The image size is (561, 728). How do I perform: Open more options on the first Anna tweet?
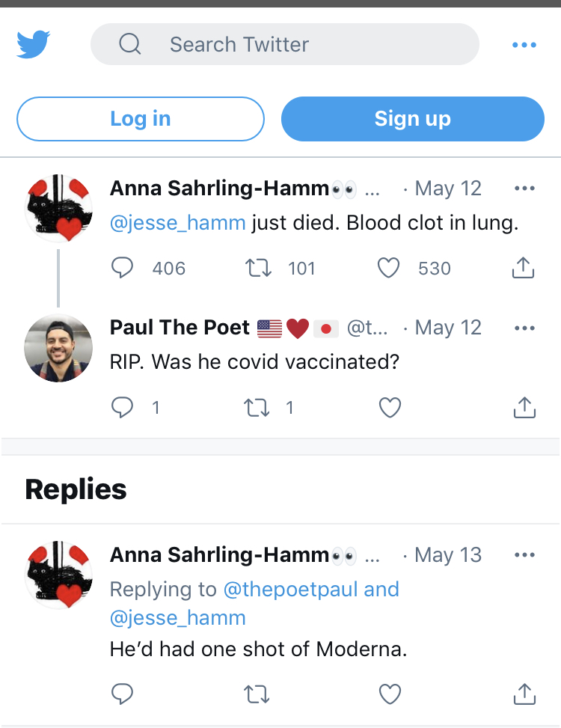(x=525, y=189)
